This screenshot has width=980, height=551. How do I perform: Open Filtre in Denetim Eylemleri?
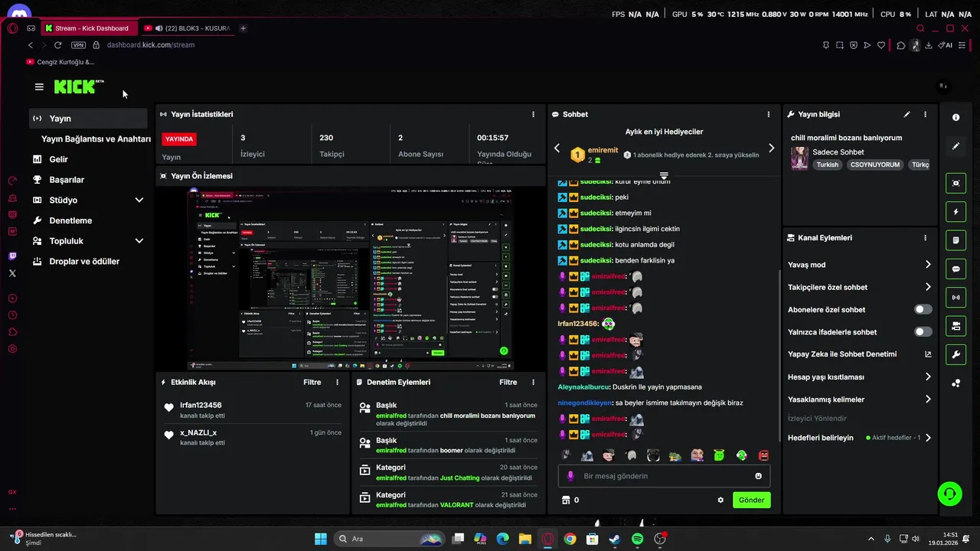[x=508, y=382]
